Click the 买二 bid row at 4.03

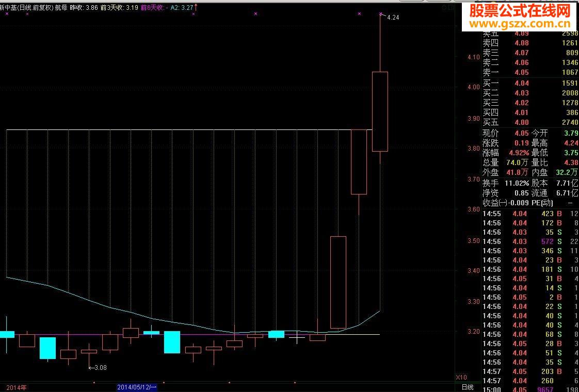click(x=530, y=93)
